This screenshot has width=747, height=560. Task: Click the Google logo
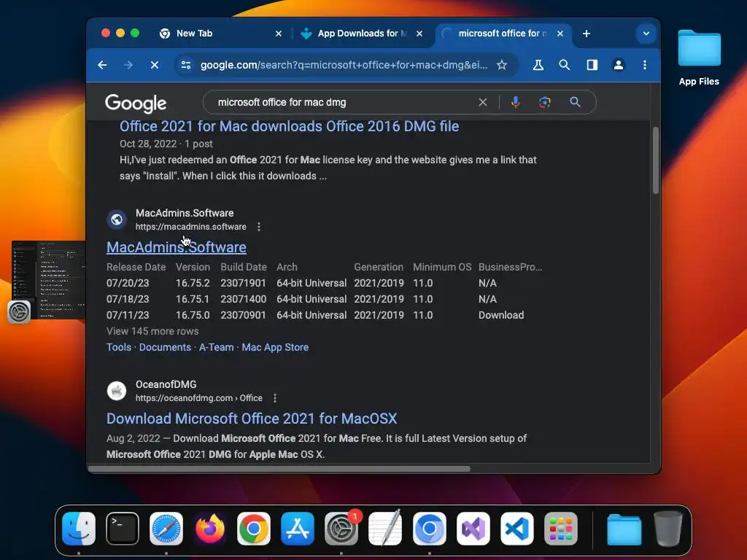coord(136,103)
